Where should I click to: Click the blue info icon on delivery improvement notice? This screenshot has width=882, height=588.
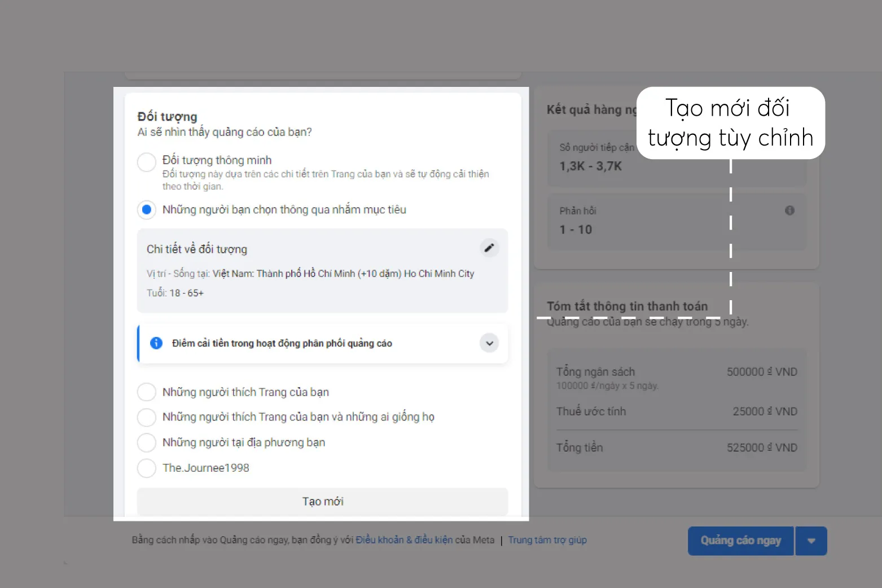click(156, 343)
